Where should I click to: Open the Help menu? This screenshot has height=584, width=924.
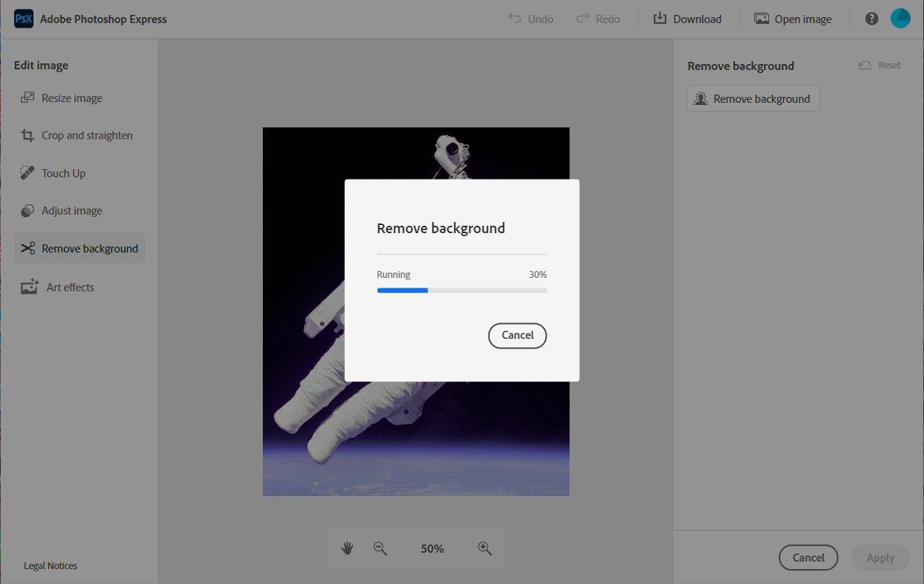point(871,18)
